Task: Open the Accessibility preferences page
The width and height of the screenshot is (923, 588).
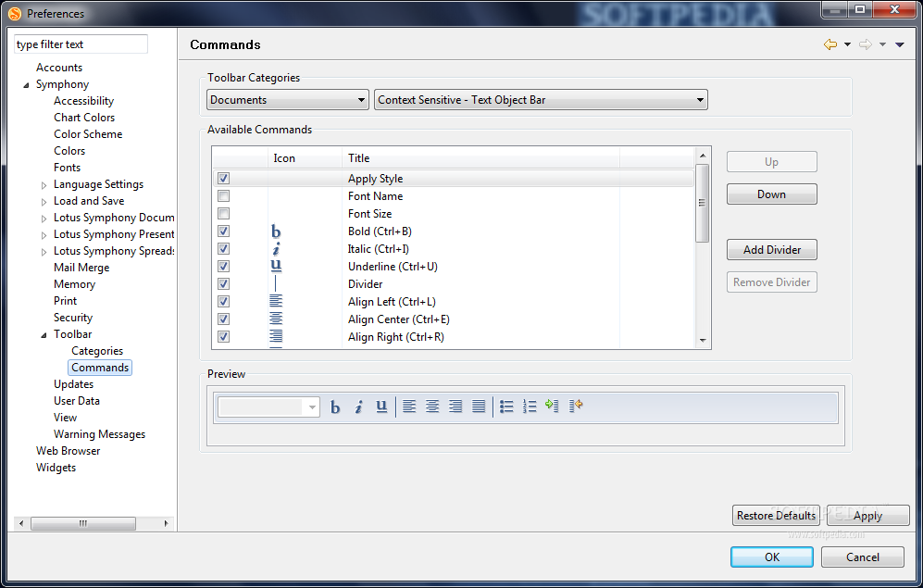Action: 83,101
